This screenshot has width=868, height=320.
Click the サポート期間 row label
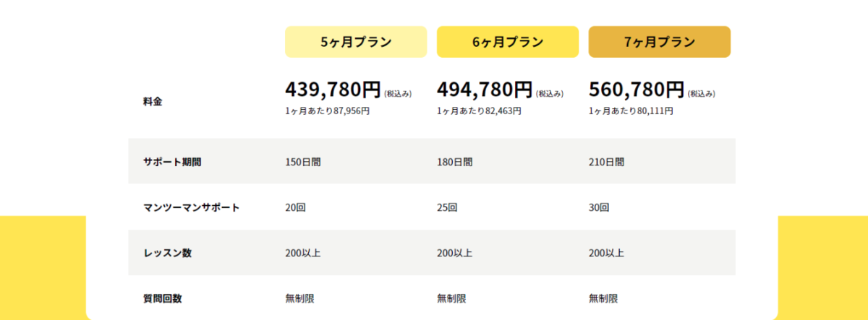(x=172, y=162)
